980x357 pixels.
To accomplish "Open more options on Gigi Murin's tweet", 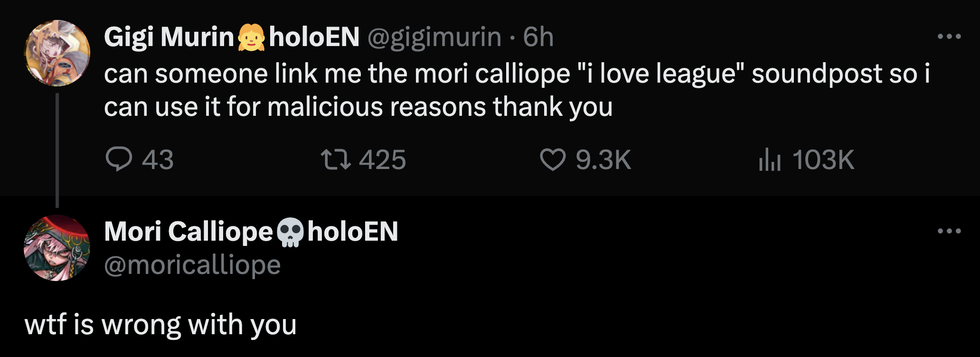I will [949, 37].
